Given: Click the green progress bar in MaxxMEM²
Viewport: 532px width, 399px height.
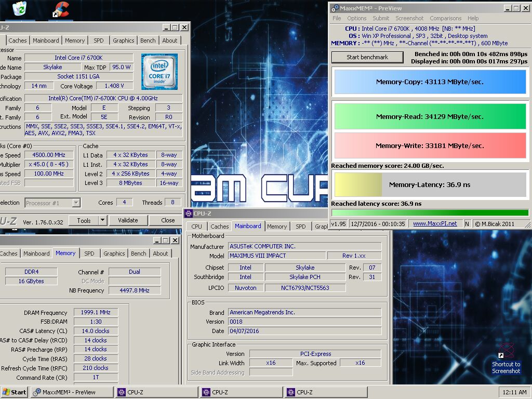Looking at the screenshot, I should (430, 212).
